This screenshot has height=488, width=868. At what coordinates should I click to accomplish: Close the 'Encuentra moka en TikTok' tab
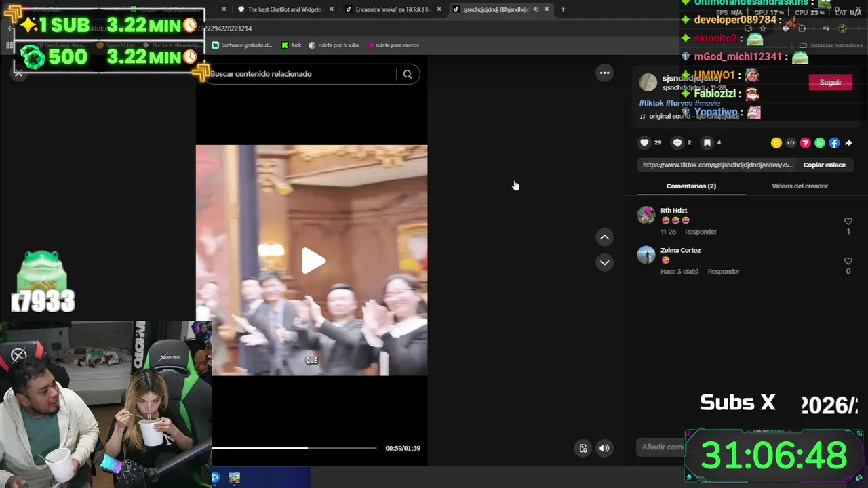(439, 9)
